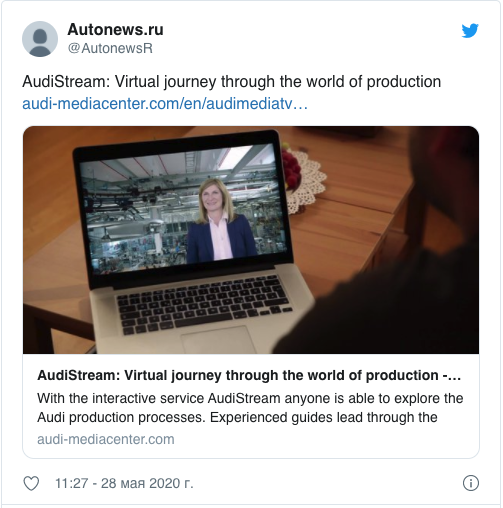503x508 pixels.
Task: Click the laptop trackpad in the preview image
Action: click(218, 339)
